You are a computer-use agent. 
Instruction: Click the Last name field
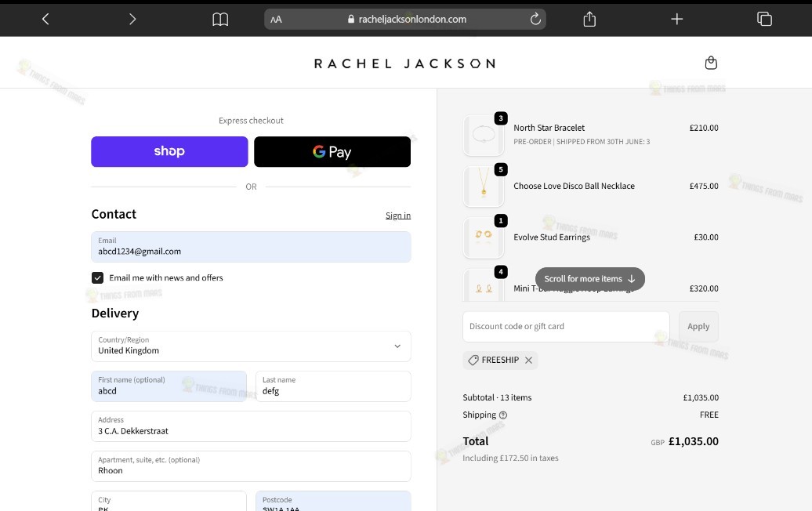pyautogui.click(x=333, y=386)
